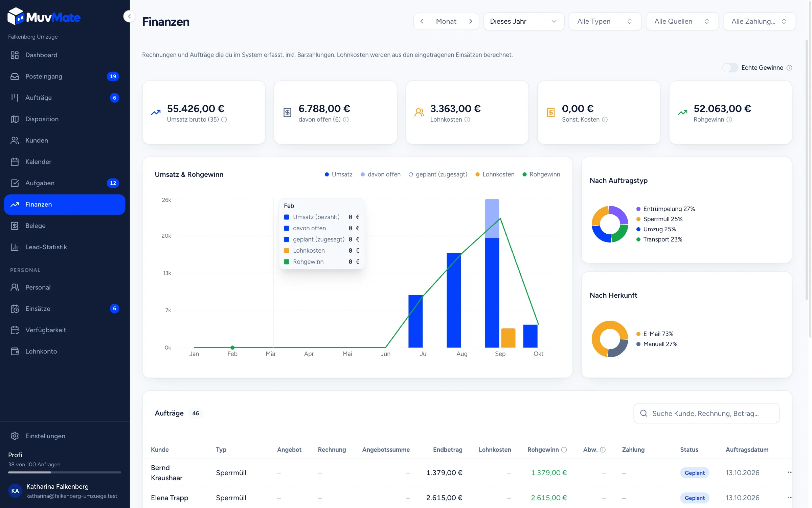Open Dashboard in the sidebar
812x508 pixels.
click(65, 55)
